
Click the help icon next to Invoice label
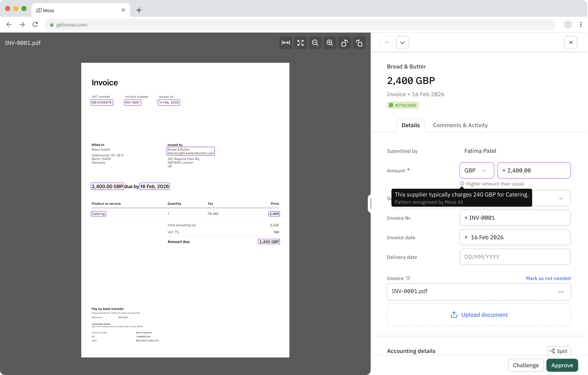(x=408, y=278)
